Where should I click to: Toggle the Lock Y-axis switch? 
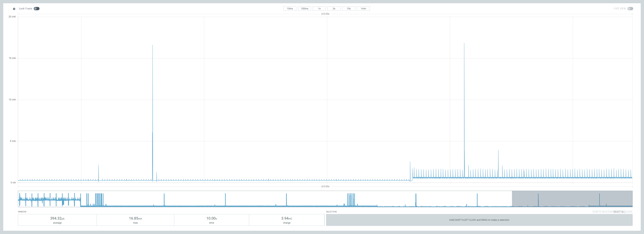(36, 8)
